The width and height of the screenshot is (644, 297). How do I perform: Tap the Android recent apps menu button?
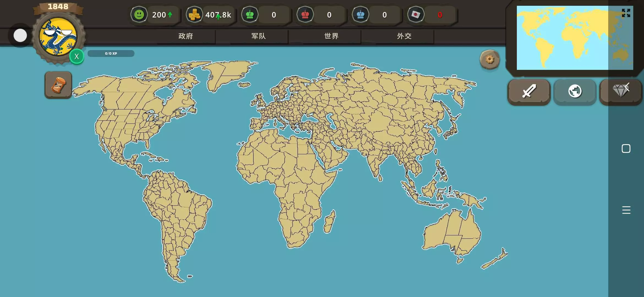pyautogui.click(x=626, y=210)
